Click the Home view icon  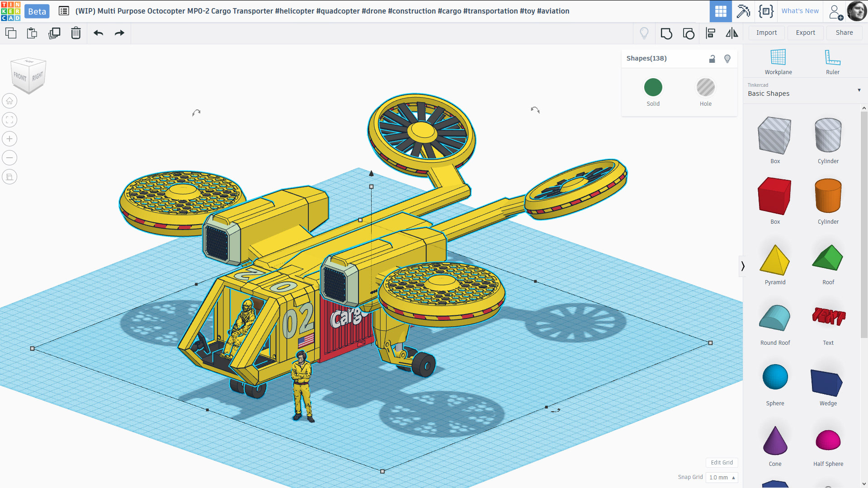(x=9, y=101)
